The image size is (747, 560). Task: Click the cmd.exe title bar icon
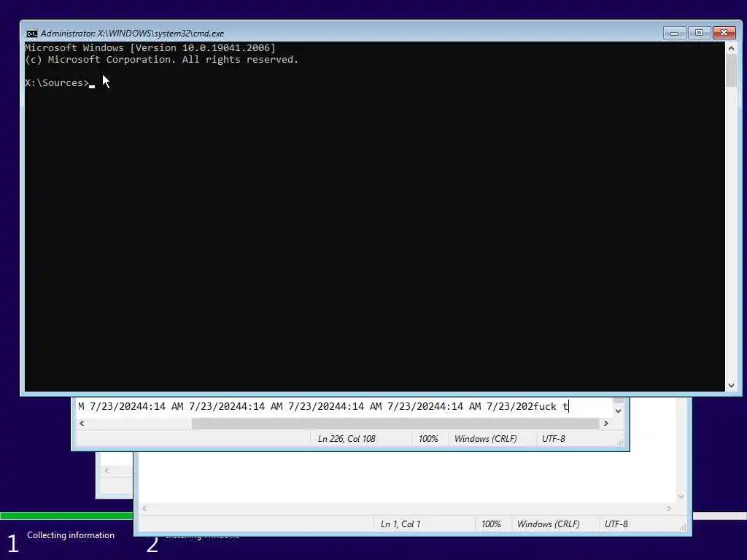[31, 34]
